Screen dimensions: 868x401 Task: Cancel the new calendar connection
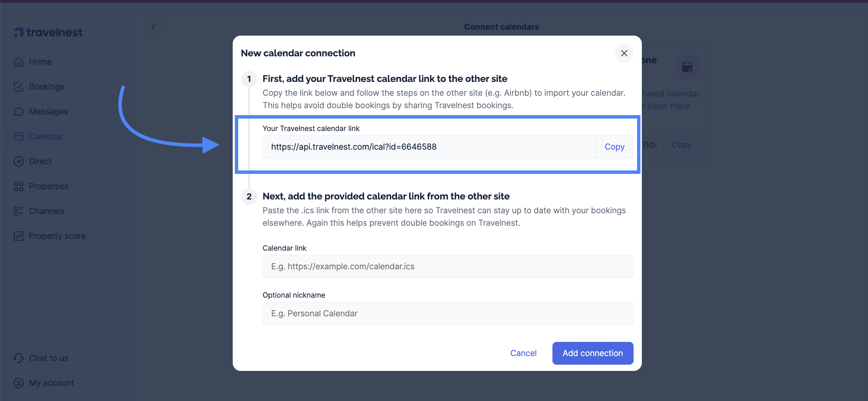tap(523, 353)
